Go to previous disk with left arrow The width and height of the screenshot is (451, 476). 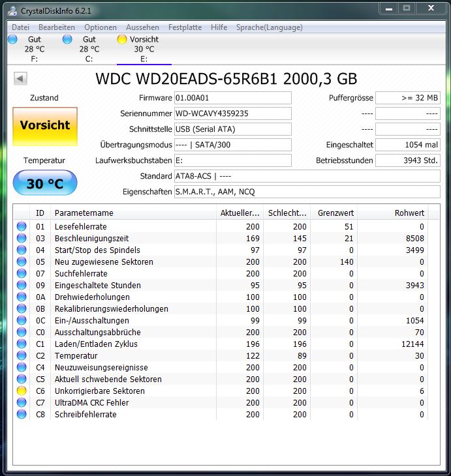20,79
